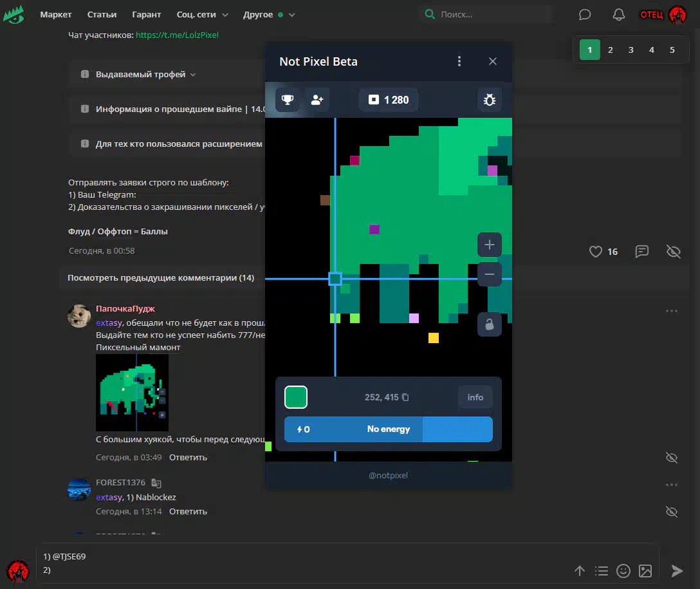Click the up arrow icon in the reply toolbar
This screenshot has height=589, width=700.
tap(580, 571)
